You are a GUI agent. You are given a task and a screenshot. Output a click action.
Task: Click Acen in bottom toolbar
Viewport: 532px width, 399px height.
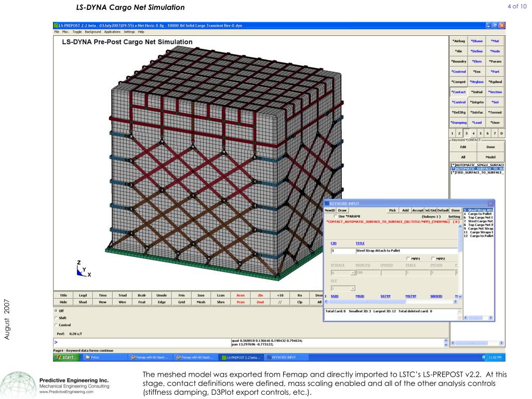pyautogui.click(x=241, y=295)
